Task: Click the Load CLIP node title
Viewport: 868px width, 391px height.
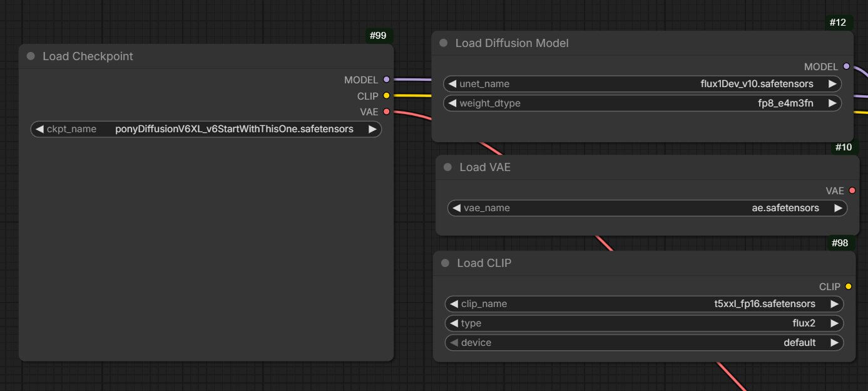Action: [484, 263]
